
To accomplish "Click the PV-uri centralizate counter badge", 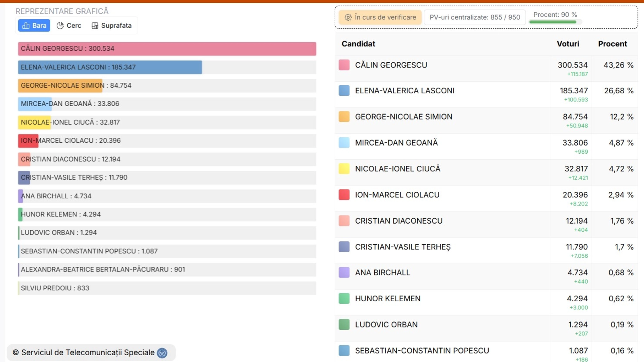I will [x=475, y=17].
